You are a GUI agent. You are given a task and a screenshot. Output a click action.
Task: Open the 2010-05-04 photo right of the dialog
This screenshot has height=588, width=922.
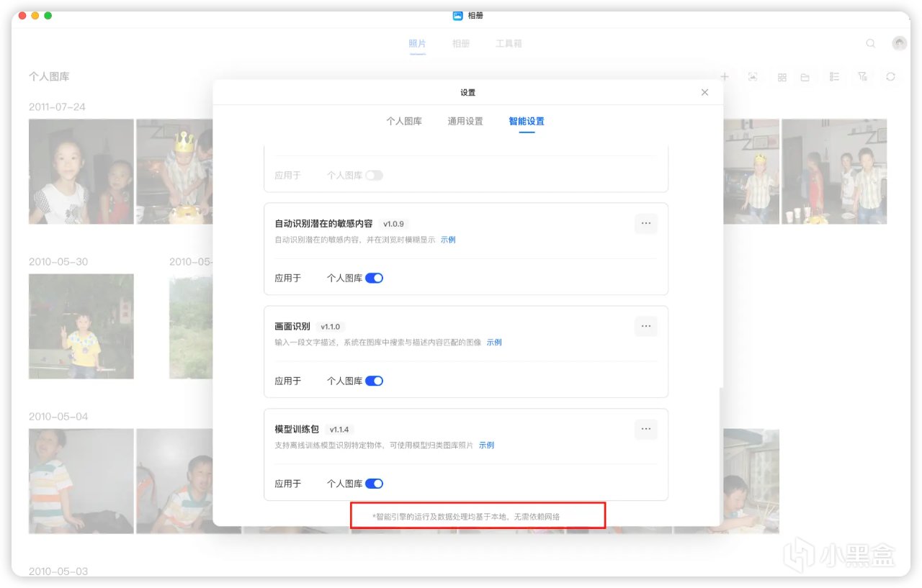click(x=751, y=481)
